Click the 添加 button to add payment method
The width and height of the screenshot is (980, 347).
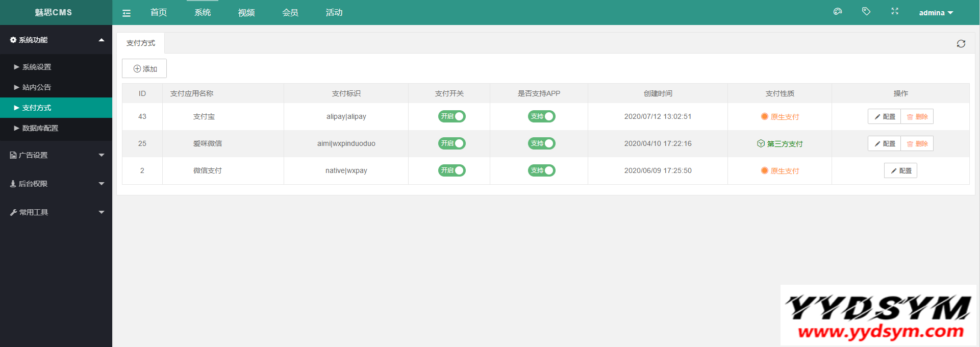144,69
